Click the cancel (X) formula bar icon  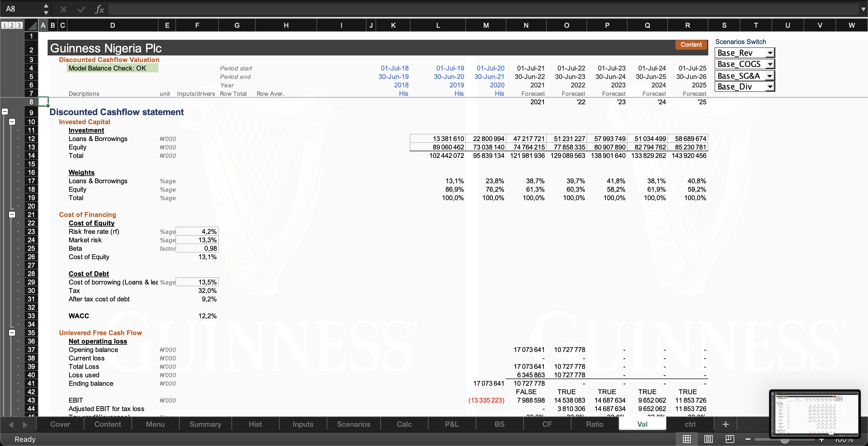(x=63, y=9)
